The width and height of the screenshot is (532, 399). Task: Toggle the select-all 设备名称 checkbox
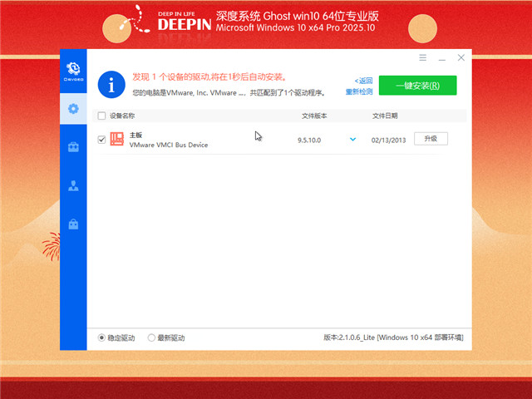click(x=101, y=116)
